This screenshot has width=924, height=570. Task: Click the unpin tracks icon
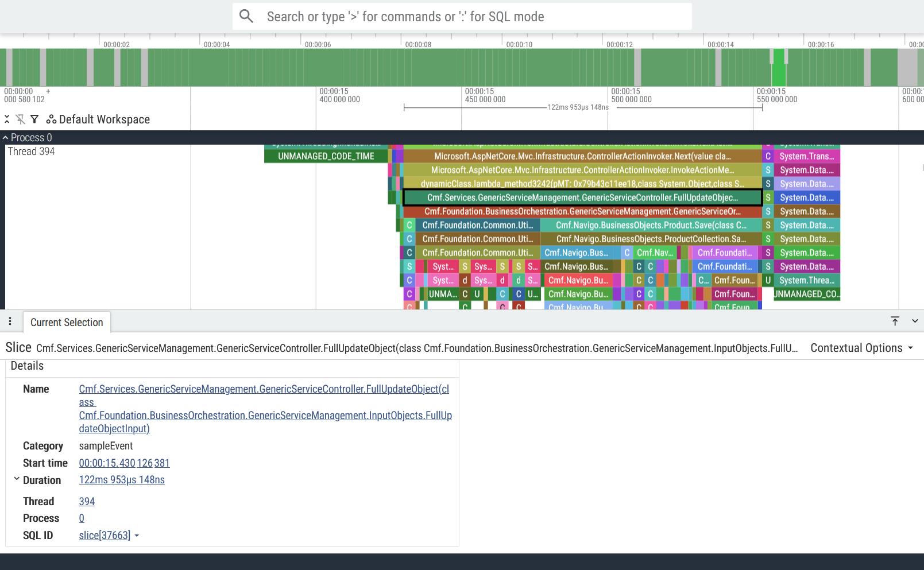coord(21,119)
